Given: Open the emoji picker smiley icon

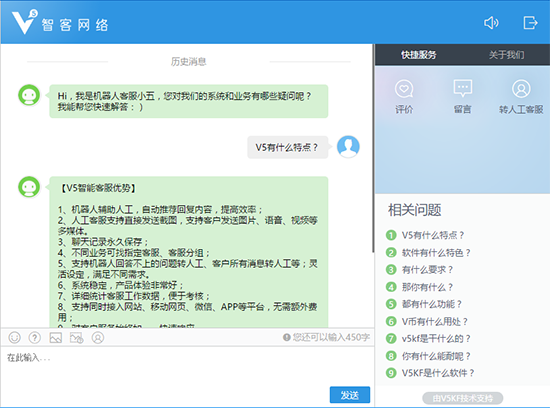Looking at the screenshot, I should pyautogui.click(x=14, y=337).
